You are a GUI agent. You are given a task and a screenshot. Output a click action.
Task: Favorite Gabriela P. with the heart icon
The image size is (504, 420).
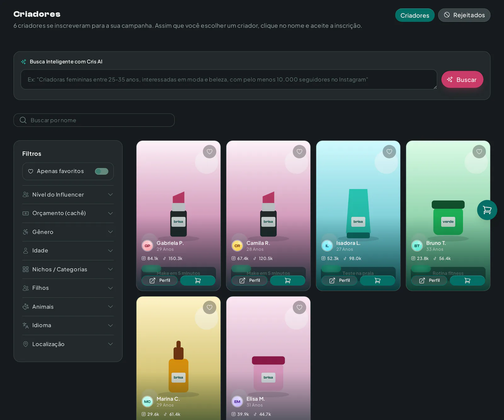point(209,152)
